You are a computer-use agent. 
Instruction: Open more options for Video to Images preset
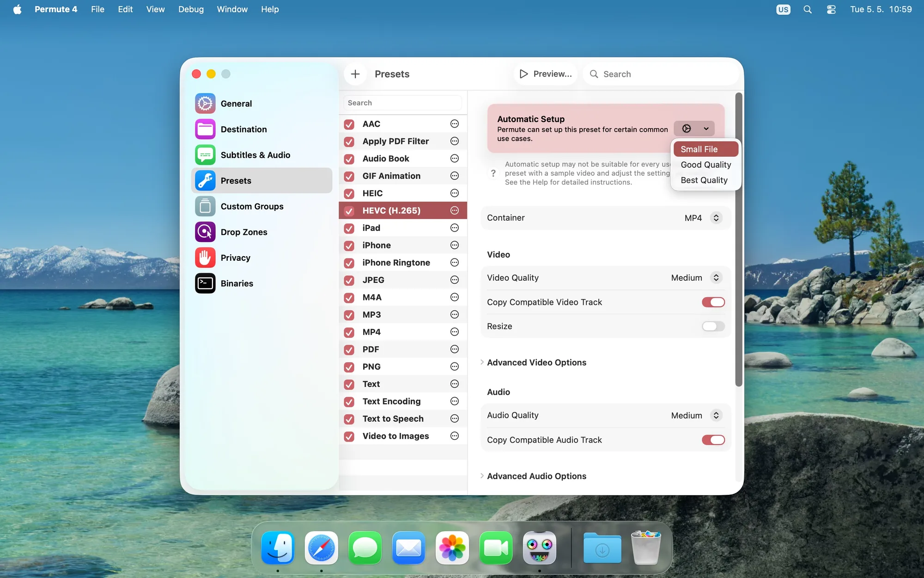coord(455,436)
